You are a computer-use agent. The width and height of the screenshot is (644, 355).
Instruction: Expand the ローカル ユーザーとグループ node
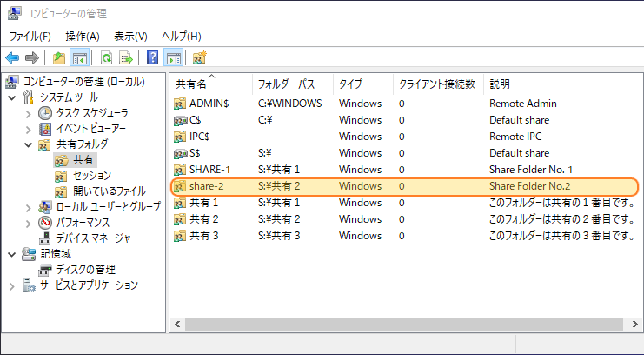pos(29,208)
